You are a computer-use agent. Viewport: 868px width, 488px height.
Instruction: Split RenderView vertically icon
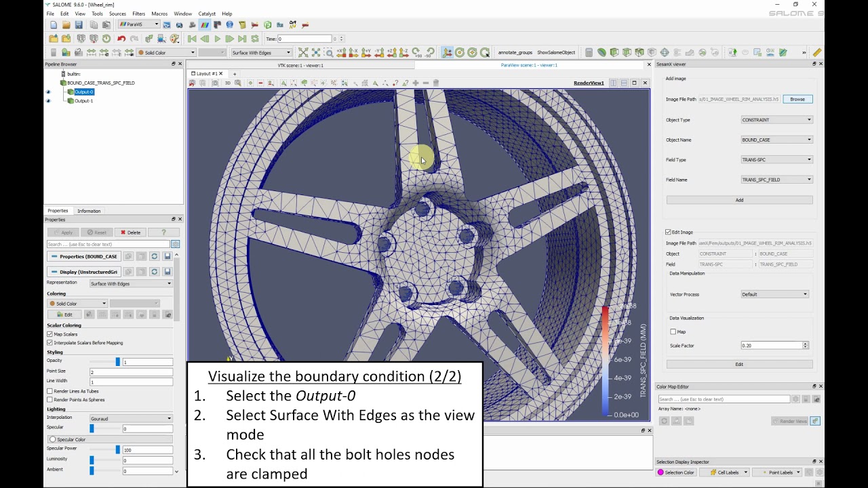click(x=624, y=83)
